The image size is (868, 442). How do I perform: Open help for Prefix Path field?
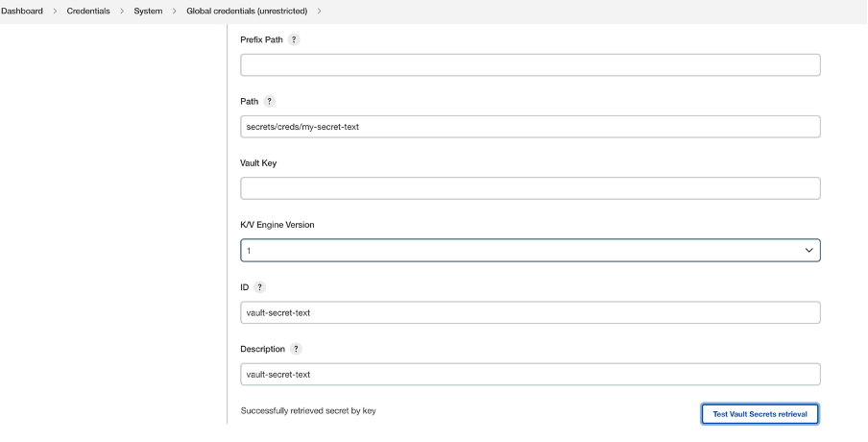coord(294,39)
